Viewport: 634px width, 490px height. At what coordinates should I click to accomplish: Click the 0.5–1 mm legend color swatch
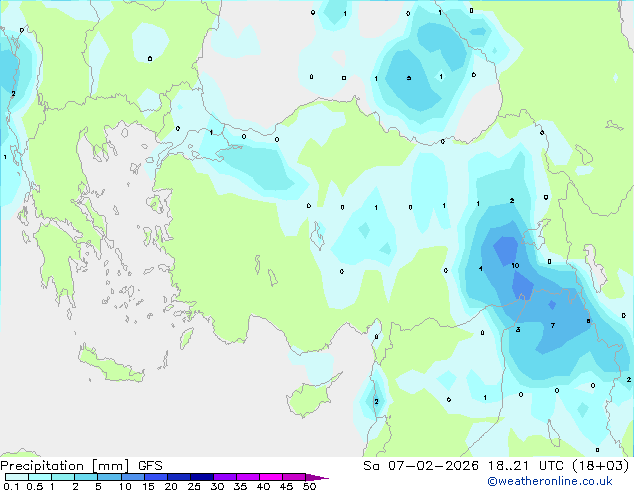point(40,477)
